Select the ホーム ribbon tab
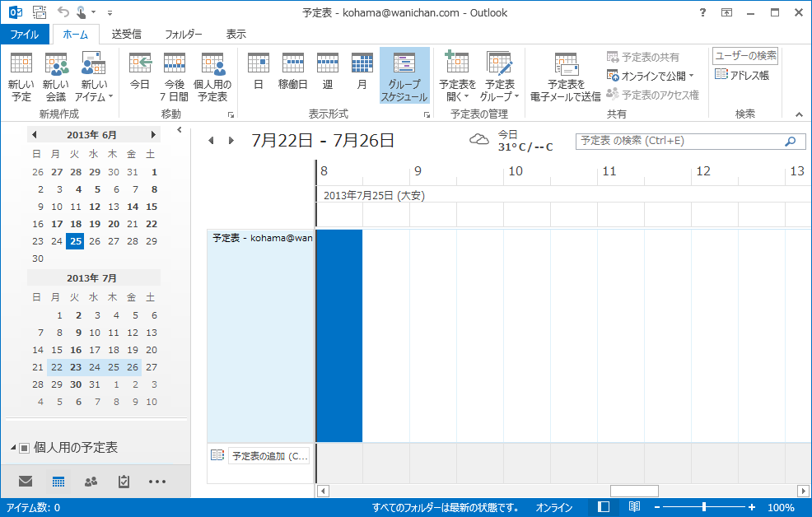 pos(76,34)
